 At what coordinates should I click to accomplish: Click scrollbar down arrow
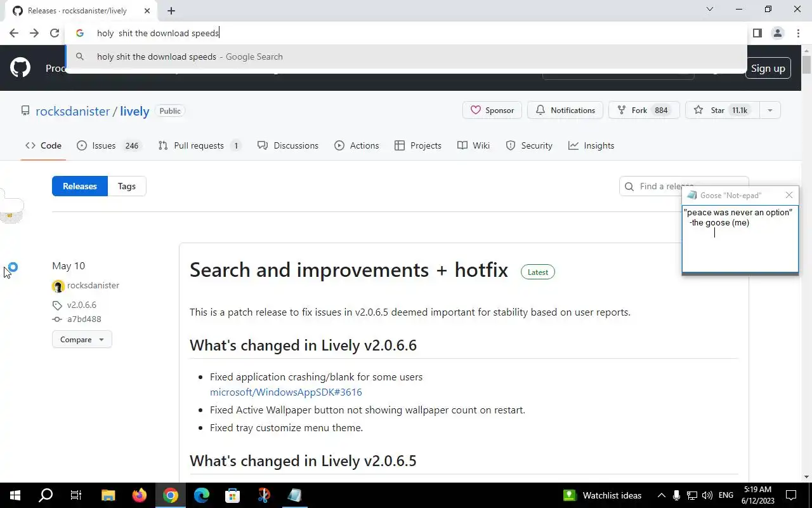[x=806, y=477]
